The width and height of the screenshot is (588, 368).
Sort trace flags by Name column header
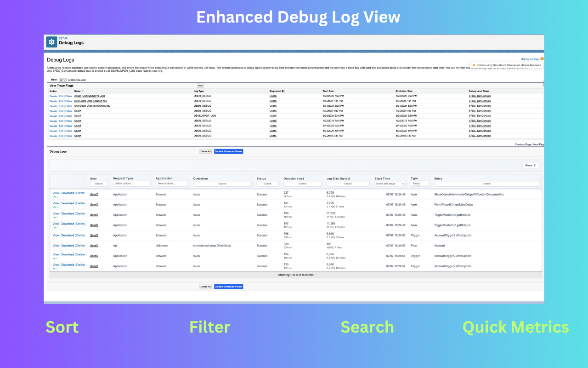pyautogui.click(x=77, y=91)
